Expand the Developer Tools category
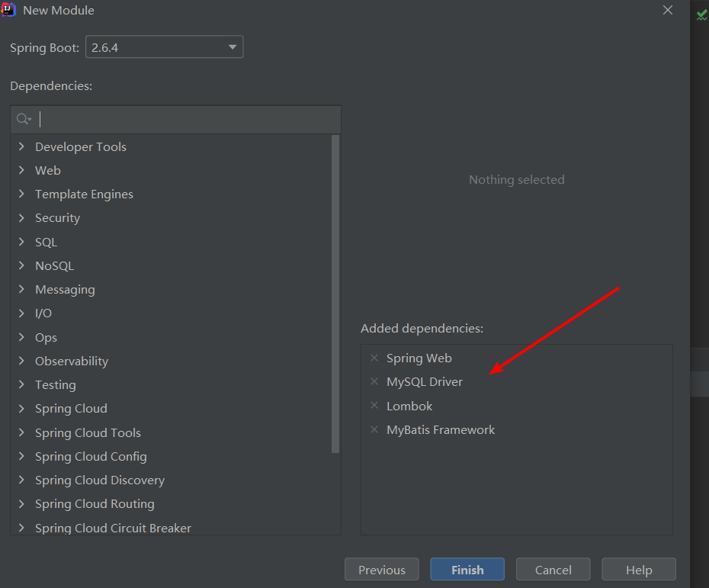Screen dimensions: 709x588 tap(21, 146)
